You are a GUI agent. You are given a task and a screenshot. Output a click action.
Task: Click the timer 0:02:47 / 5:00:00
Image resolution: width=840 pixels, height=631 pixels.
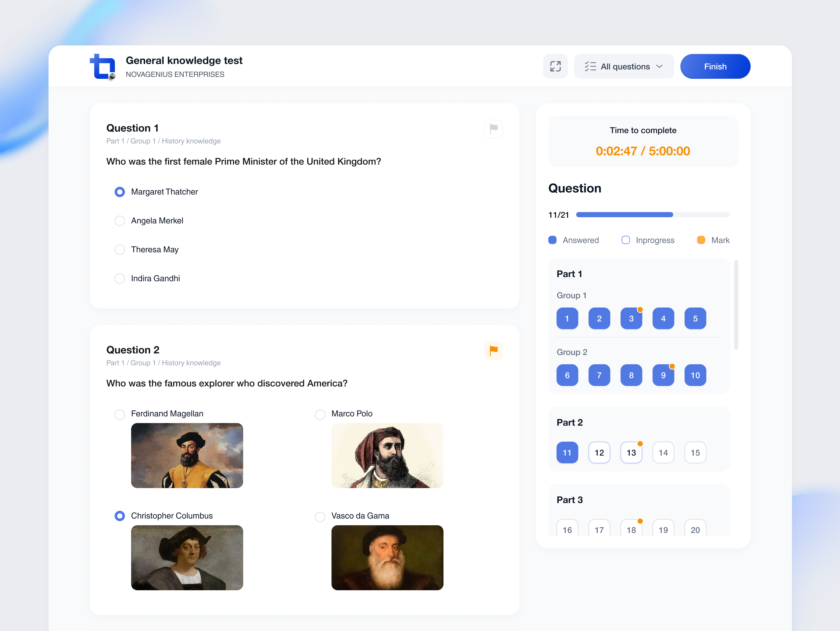click(643, 151)
